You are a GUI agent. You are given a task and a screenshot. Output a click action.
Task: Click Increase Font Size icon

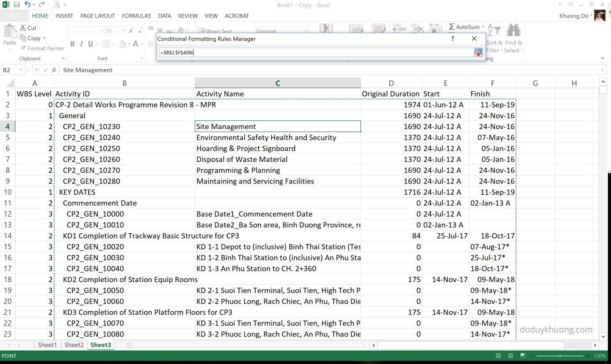tap(131, 31)
